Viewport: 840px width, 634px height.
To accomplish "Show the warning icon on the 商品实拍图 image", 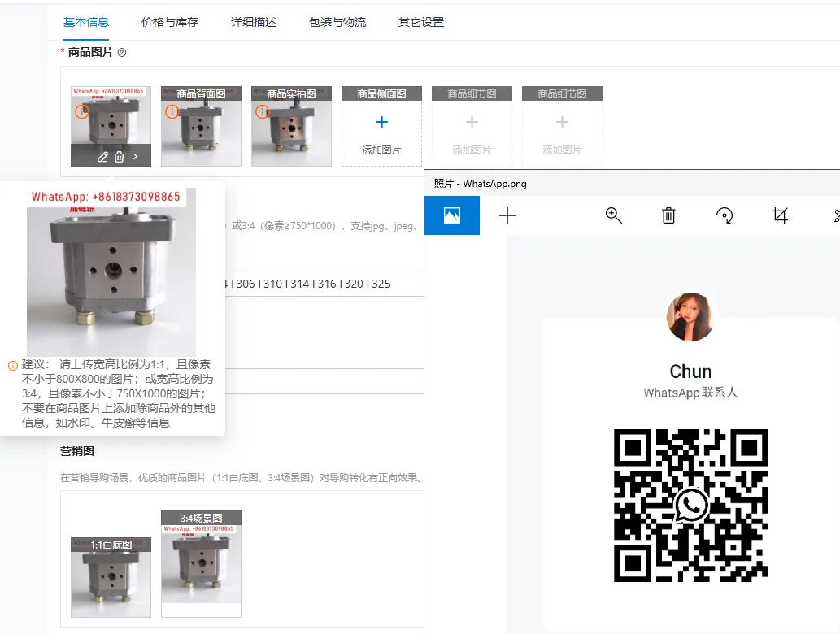I will point(262,111).
